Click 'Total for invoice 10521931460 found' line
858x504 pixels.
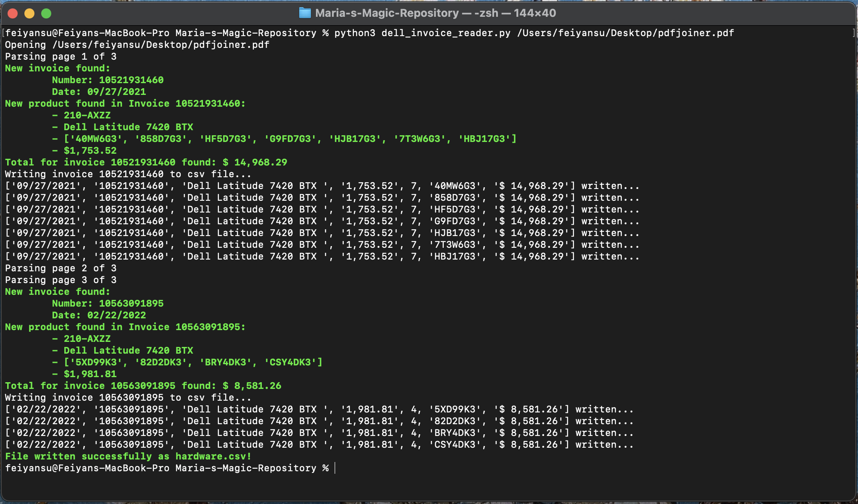tap(146, 163)
